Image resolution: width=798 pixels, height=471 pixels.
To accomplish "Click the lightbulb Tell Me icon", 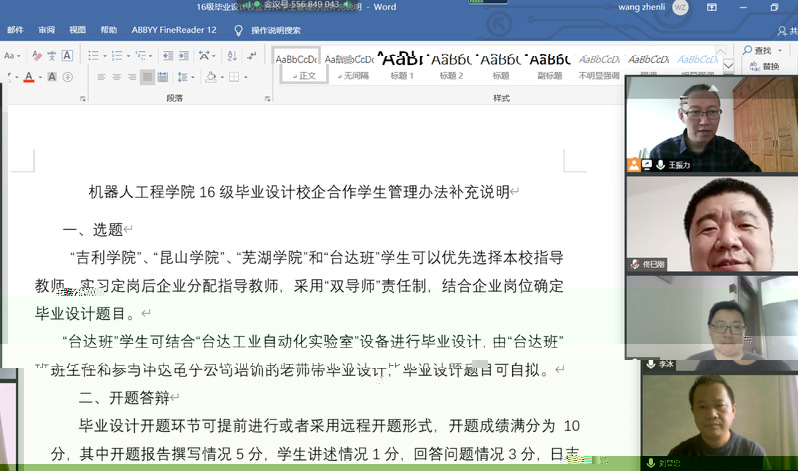I will pos(238,31).
